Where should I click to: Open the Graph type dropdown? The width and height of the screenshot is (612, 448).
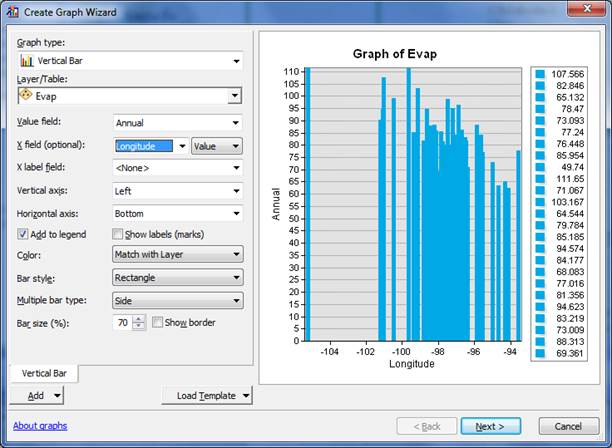tap(236, 61)
